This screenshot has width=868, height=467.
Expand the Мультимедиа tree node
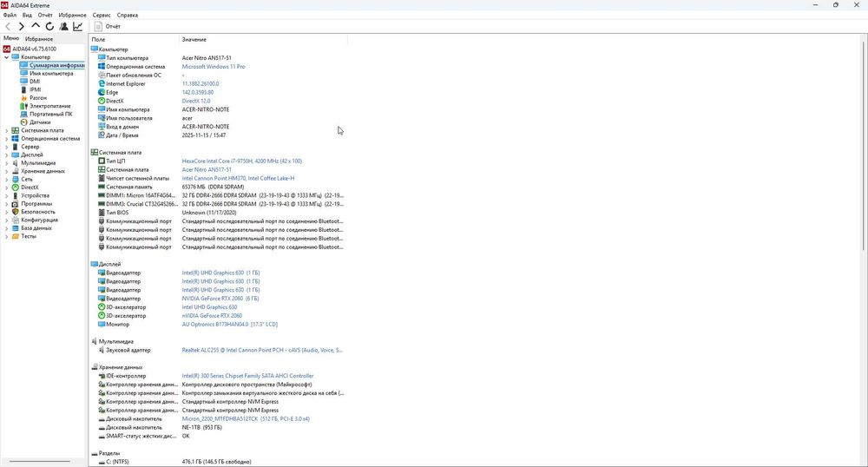pos(7,162)
